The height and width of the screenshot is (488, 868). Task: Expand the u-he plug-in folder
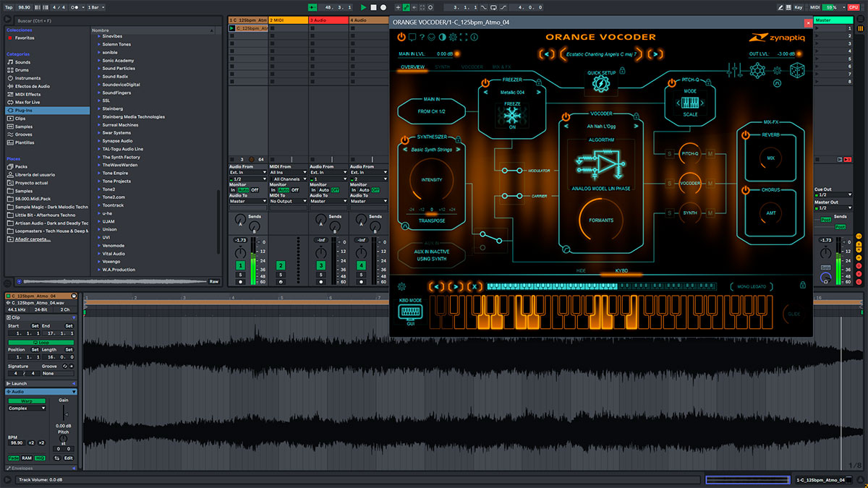coord(99,214)
